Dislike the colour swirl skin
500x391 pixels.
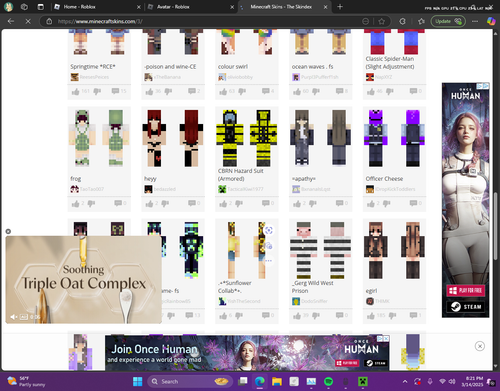coord(242,92)
